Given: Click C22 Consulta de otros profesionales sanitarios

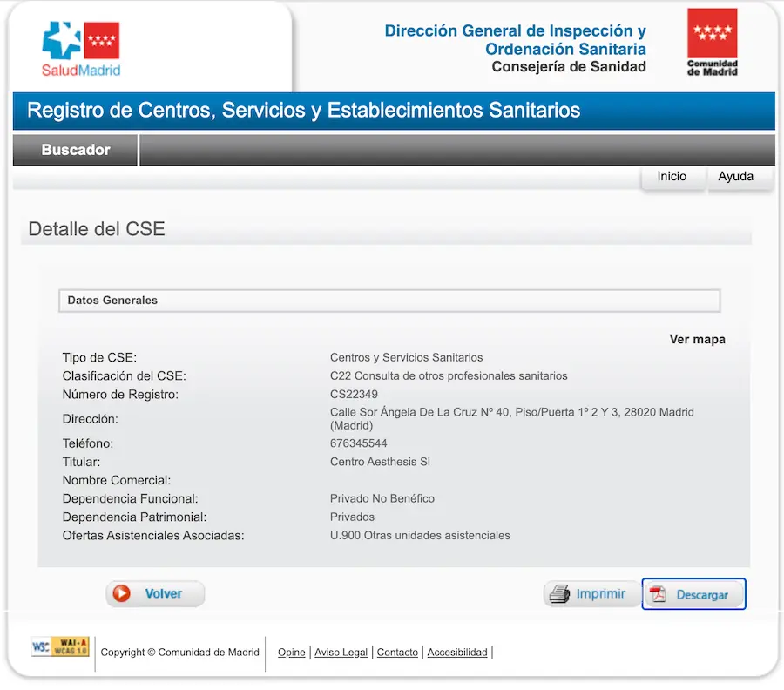Looking at the screenshot, I should point(449,375).
